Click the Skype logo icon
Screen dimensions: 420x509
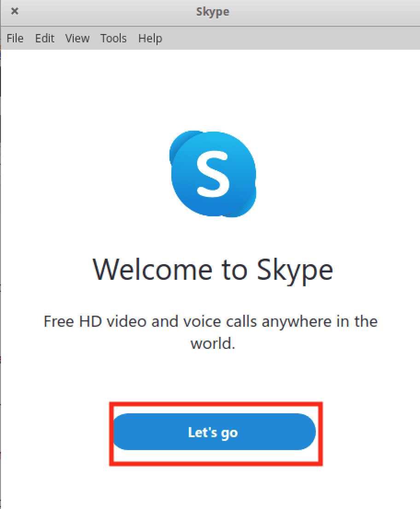point(213,174)
